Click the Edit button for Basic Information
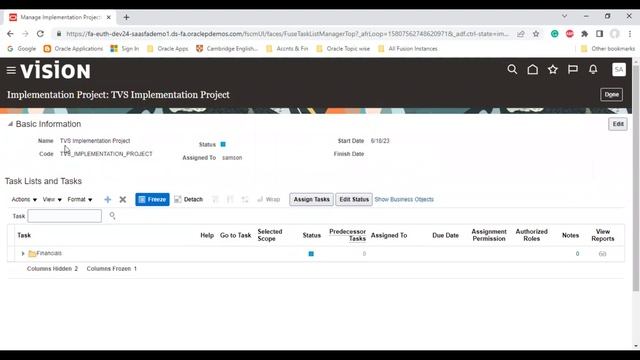This screenshot has width=640, height=360. point(618,124)
